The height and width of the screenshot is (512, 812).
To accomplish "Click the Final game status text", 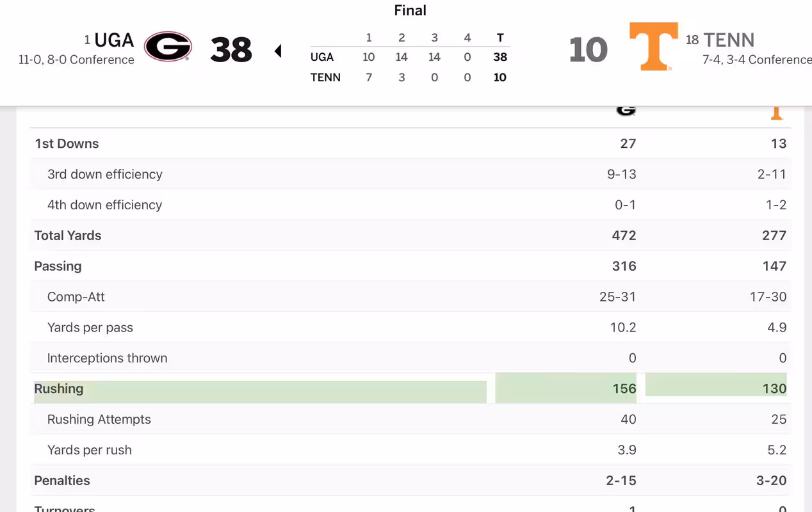I will click(410, 10).
